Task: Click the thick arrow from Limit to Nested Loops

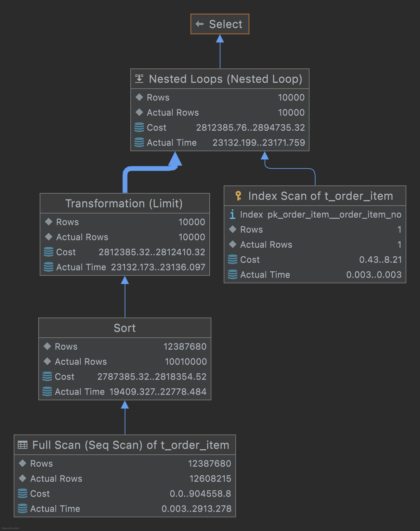Action: click(x=150, y=168)
